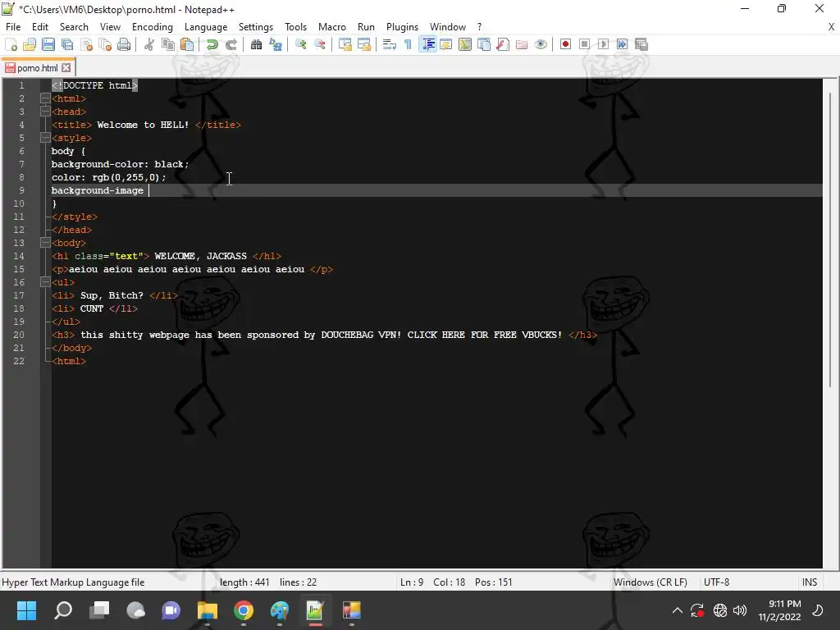Open the Folder as Workspace icon

522,44
